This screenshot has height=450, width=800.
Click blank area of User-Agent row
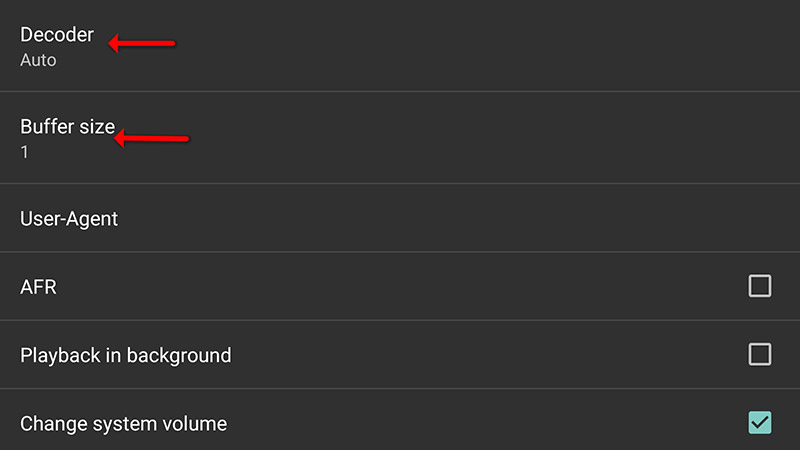(x=450, y=218)
